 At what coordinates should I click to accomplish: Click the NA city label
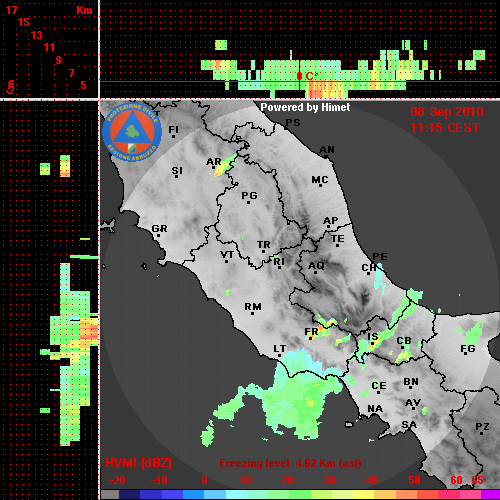click(375, 409)
